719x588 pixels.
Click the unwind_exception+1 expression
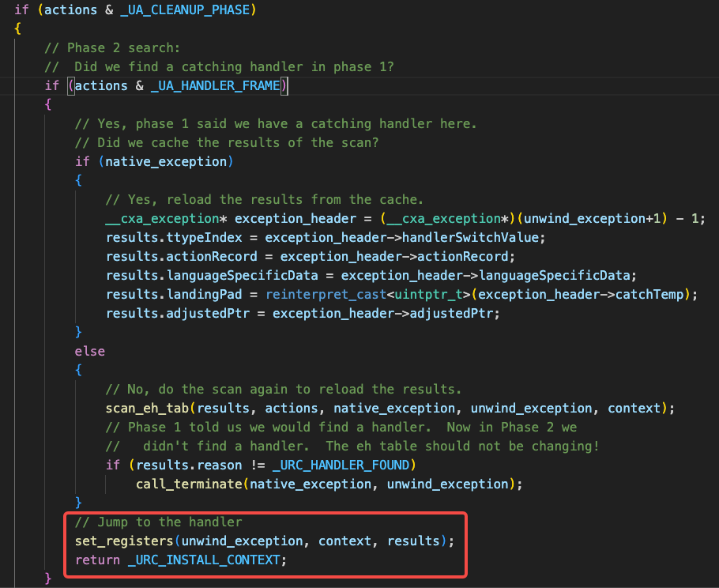(x=592, y=218)
